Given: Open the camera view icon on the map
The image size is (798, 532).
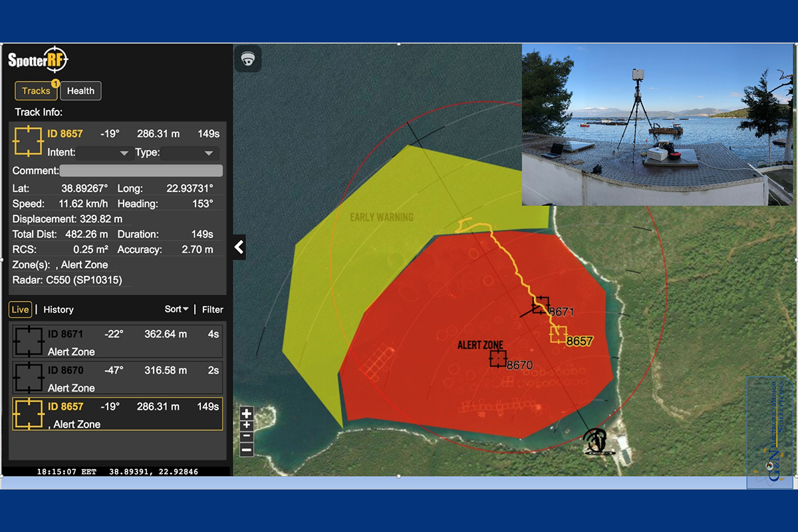Looking at the screenshot, I should tap(248, 59).
